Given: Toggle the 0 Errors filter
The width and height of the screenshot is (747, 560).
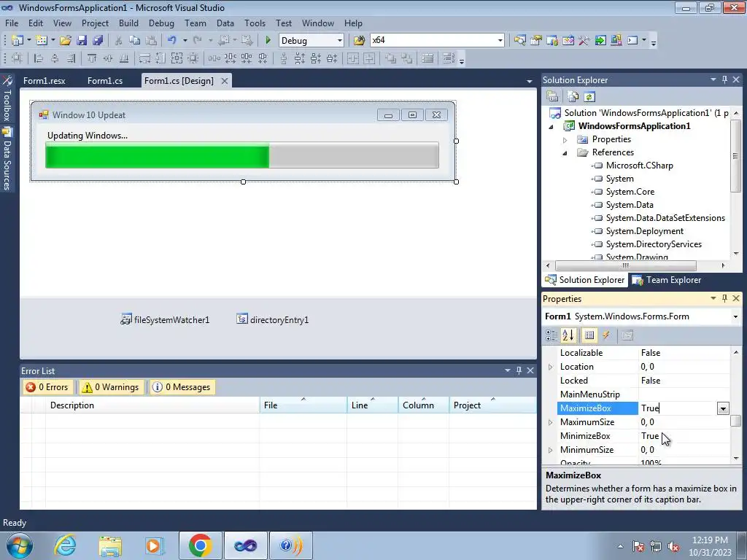Looking at the screenshot, I should tap(47, 387).
